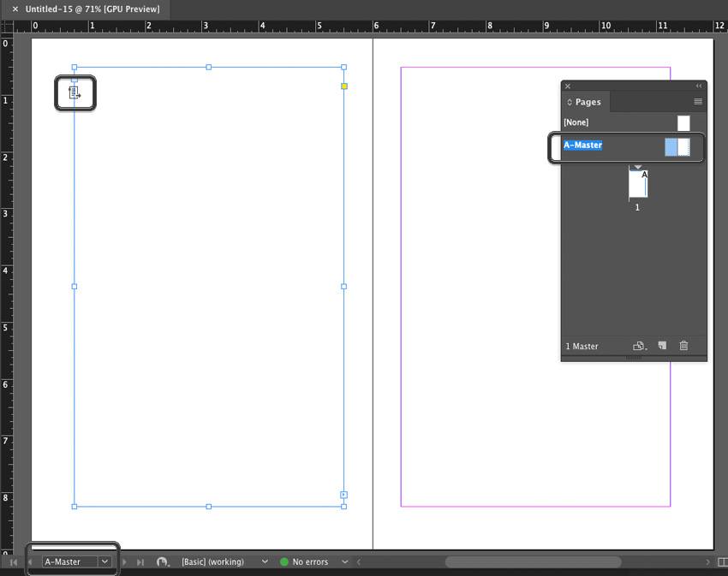Go to the last spread navigation icon
This screenshot has width=728, height=576.
coord(140,561)
